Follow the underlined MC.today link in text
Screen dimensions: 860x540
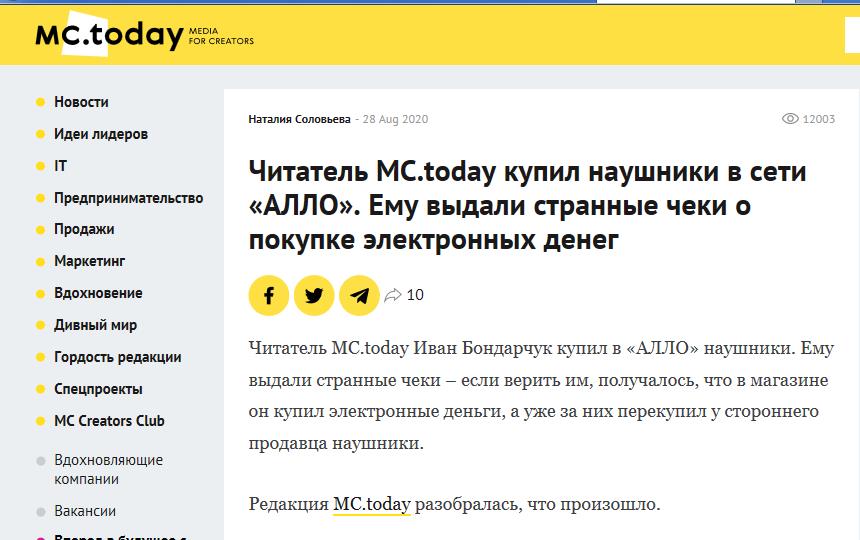371,504
